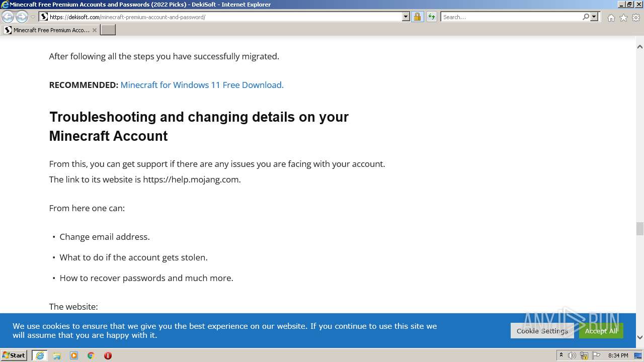The image size is (644, 362).
Task: Click 'Change email address.' list item
Action: coord(105,237)
